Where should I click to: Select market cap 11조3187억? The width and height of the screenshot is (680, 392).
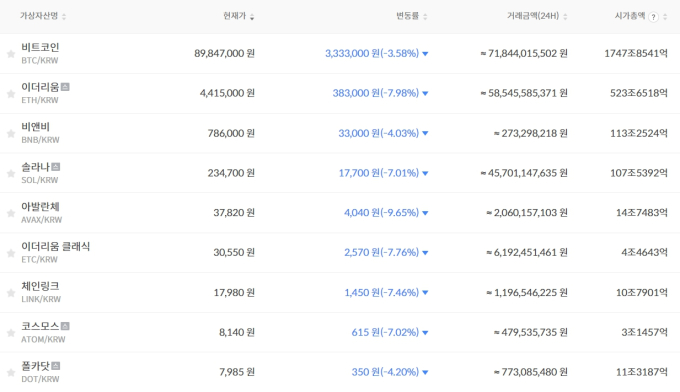pos(642,372)
